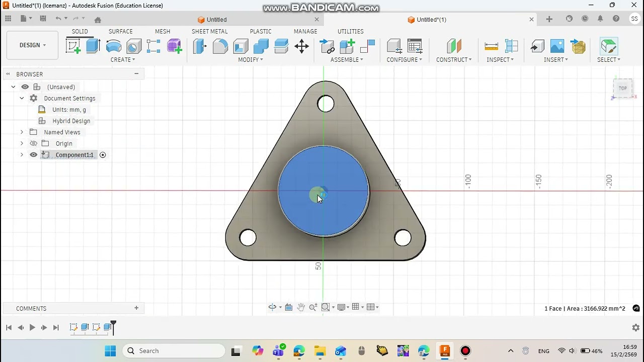Expand the Component1:1 node
Viewport: 644px width, 362px height.
click(x=22, y=155)
